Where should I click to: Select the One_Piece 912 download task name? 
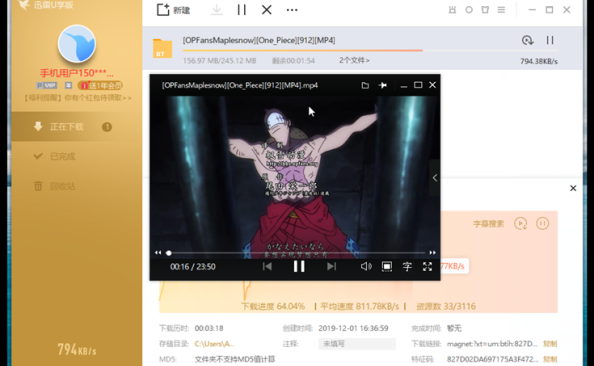(x=259, y=40)
